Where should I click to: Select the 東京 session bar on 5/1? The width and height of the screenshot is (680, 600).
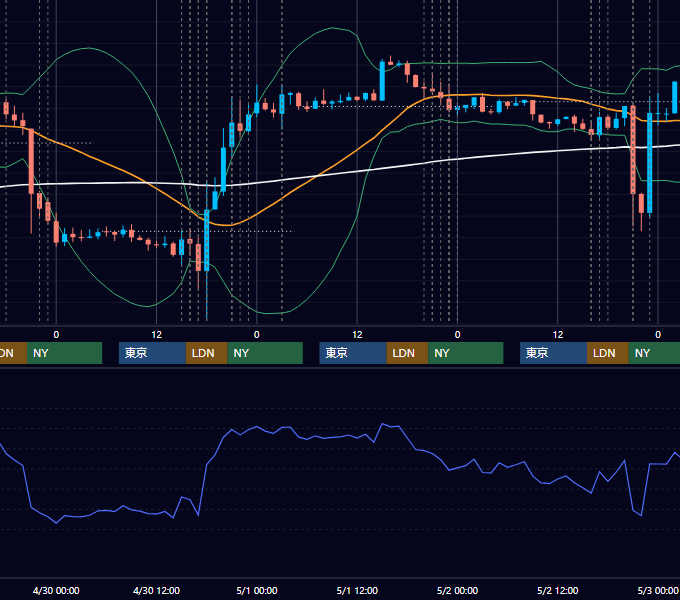tap(353, 353)
